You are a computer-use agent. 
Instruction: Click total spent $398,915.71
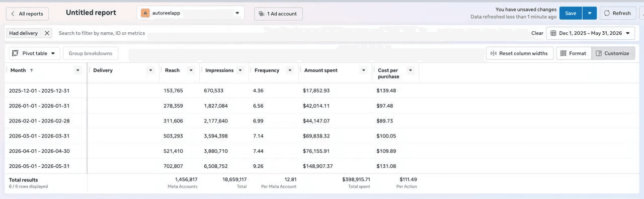pyautogui.click(x=356, y=179)
